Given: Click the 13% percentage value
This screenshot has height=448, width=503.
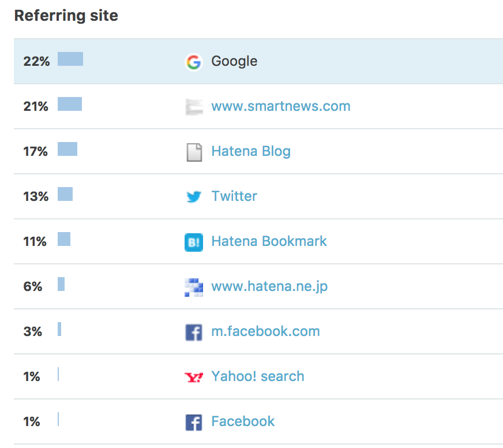Looking at the screenshot, I should point(36,196).
